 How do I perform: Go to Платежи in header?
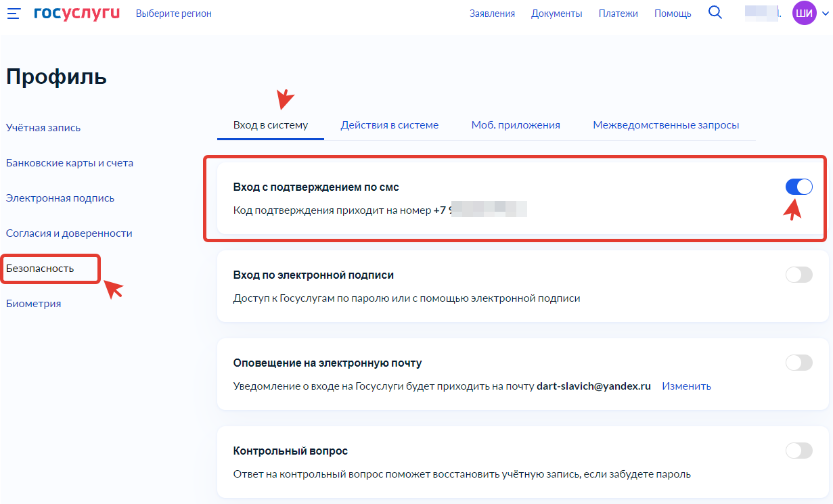point(618,14)
